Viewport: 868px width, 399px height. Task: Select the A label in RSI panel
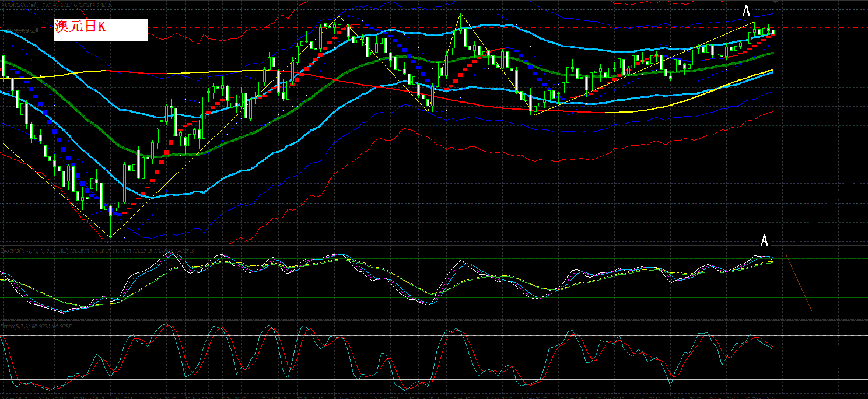[x=764, y=242]
